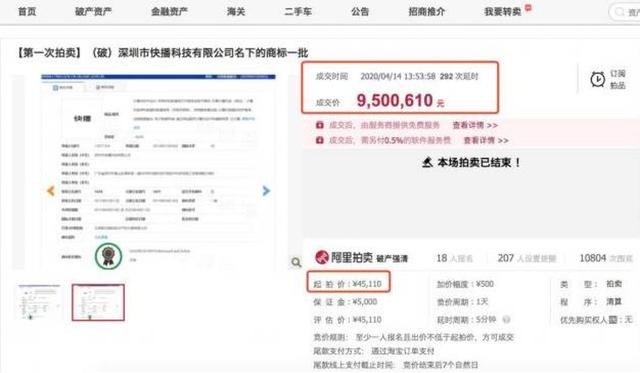The height and width of the screenshot is (373, 640).
Task: Click the magnifier zoom icon under image
Action: click(296, 262)
